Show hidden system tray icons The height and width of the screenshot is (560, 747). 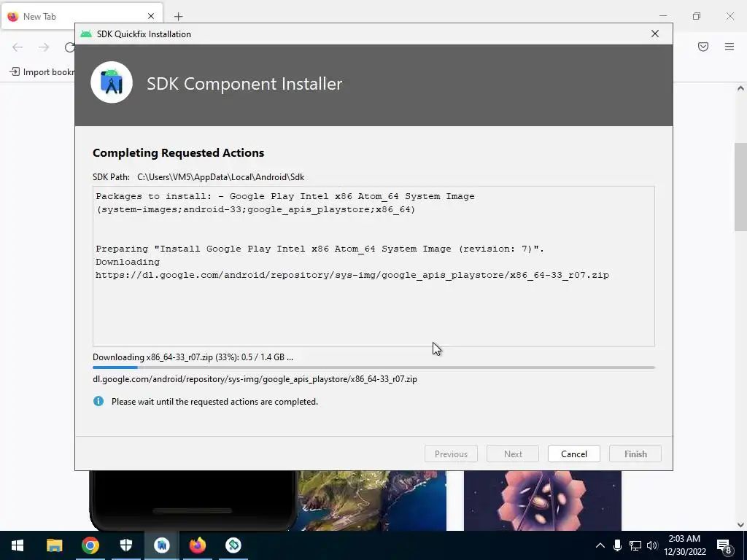600,545
